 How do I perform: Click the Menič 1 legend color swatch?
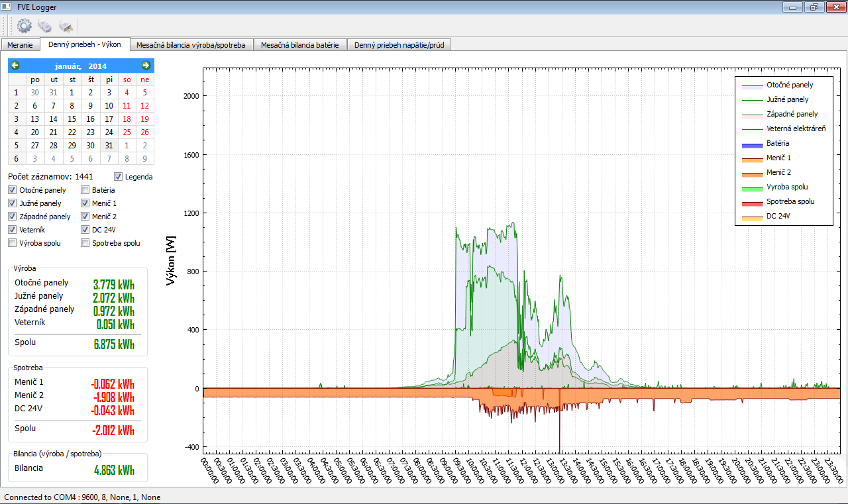[x=751, y=159]
